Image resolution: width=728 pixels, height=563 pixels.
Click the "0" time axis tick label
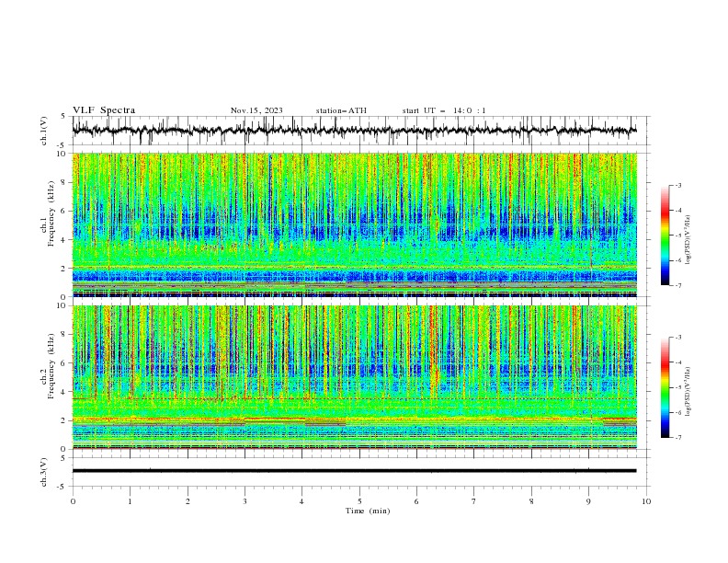click(x=73, y=501)
